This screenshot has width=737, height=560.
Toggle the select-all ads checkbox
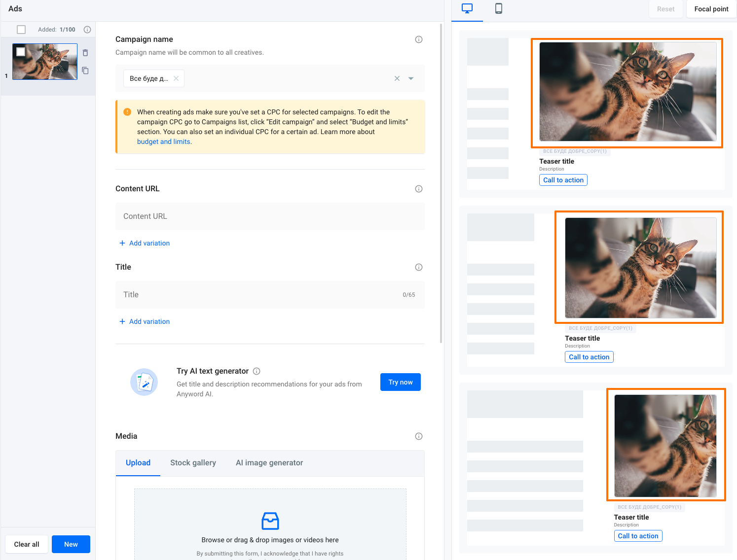(21, 30)
